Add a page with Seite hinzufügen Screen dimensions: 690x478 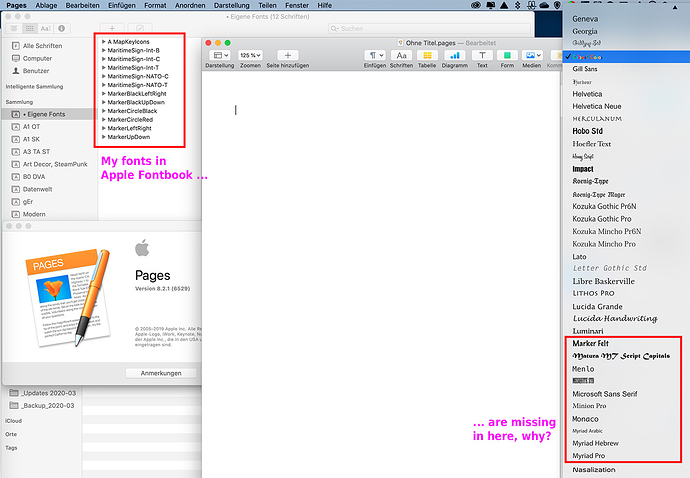click(288, 55)
